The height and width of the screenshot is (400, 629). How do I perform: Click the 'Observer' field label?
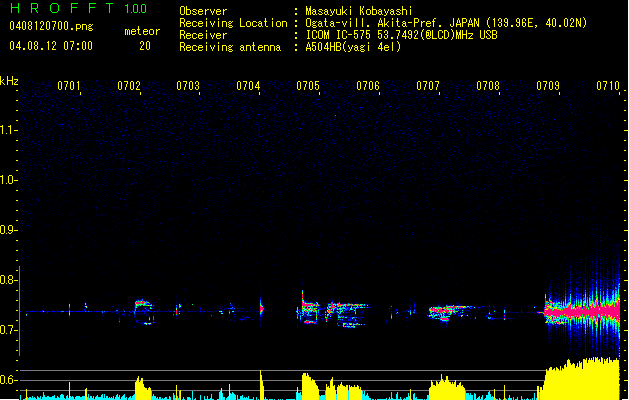(203, 11)
